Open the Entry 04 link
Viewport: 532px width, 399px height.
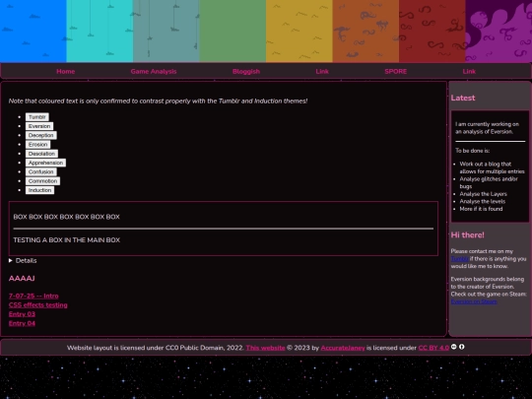click(x=22, y=323)
